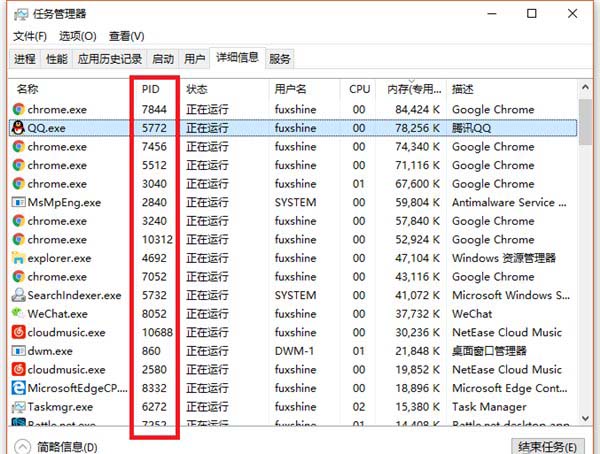Click the vertical scrollbar thumb
The height and width of the screenshot is (454, 600).
click(585, 122)
